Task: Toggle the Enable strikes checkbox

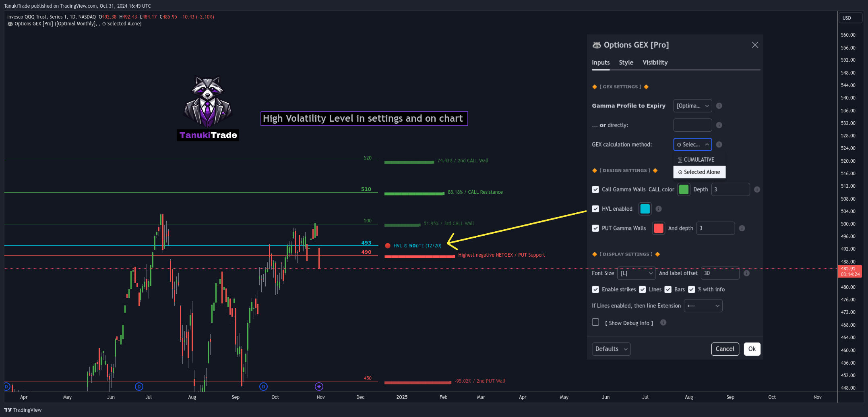Action: (595, 289)
